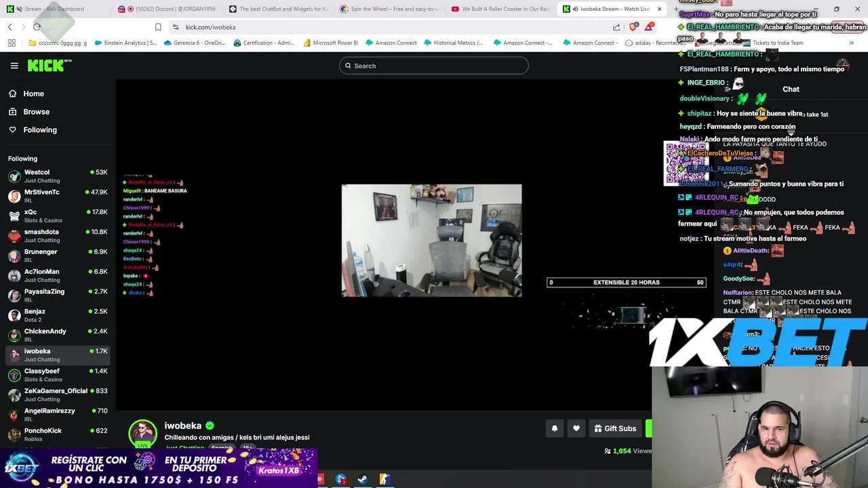The height and width of the screenshot is (488, 868).
Task: Expand the bookmarks bar overflow chevron
Action: [x=852, y=43]
